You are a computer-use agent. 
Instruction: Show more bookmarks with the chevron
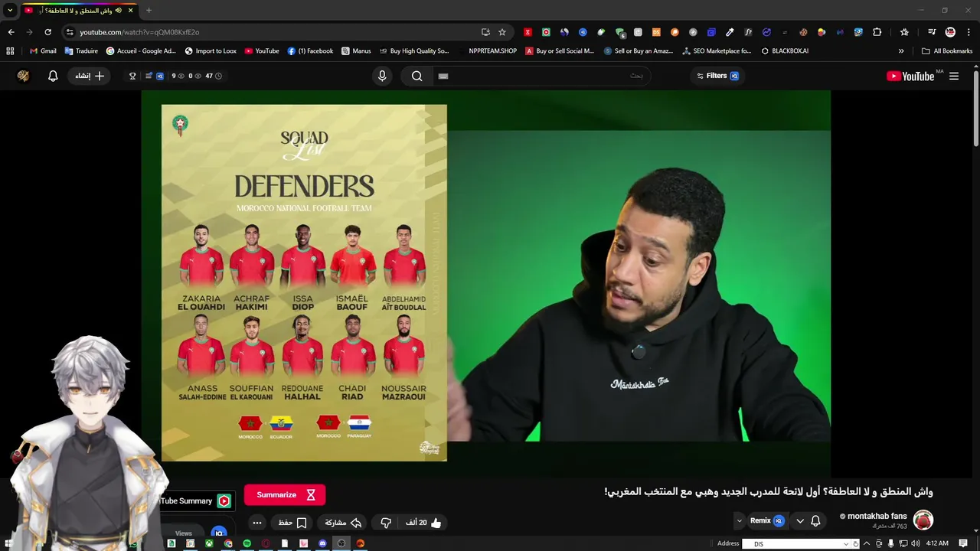point(901,51)
